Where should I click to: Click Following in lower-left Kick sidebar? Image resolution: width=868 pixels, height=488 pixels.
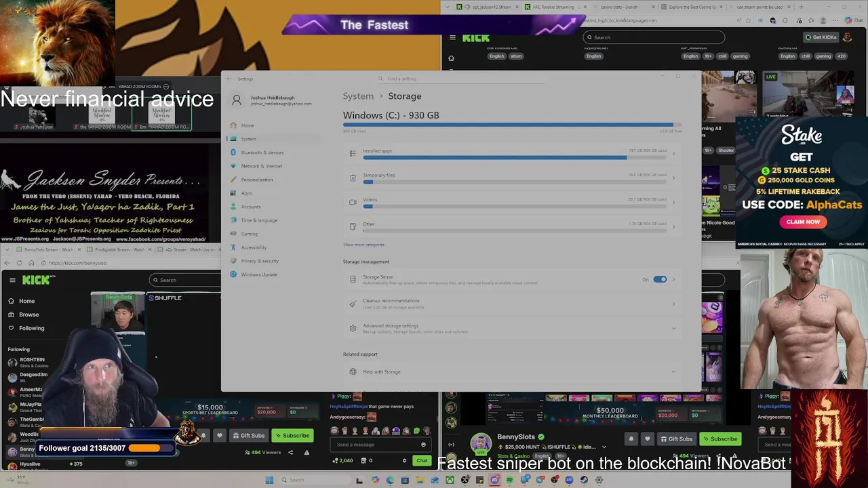[31, 328]
